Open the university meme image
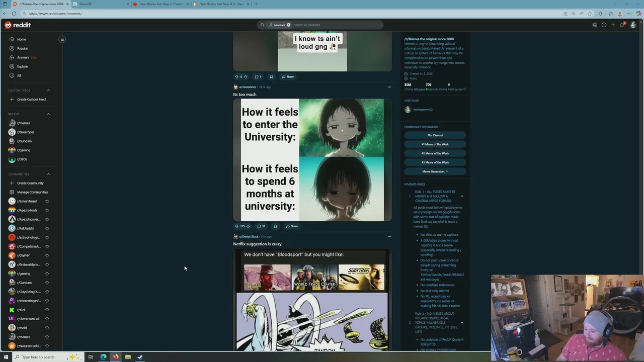The height and width of the screenshot is (362, 644). (312, 160)
